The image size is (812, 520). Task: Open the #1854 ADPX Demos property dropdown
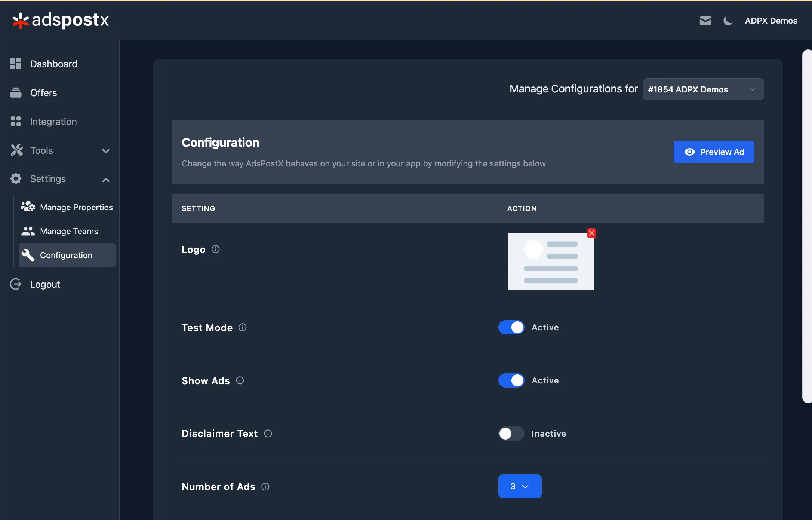point(703,89)
